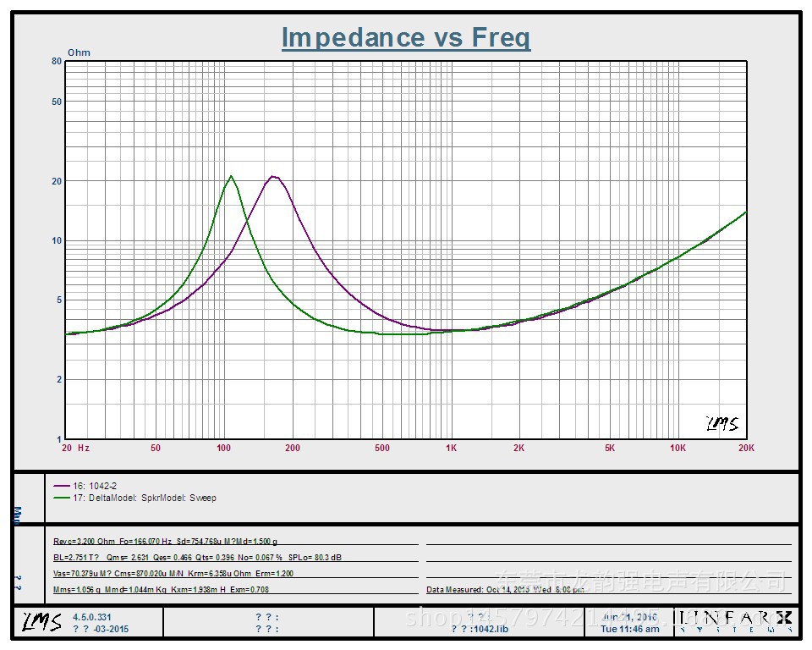The height and width of the screenshot is (650, 812).
Task: Click the 20K frequency axis label
Action: click(746, 448)
